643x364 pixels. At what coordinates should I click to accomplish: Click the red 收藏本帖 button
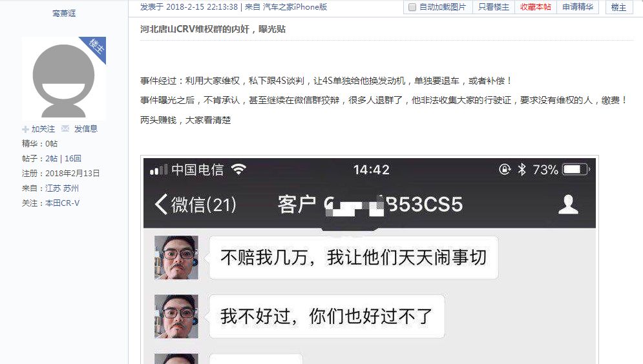536,7
